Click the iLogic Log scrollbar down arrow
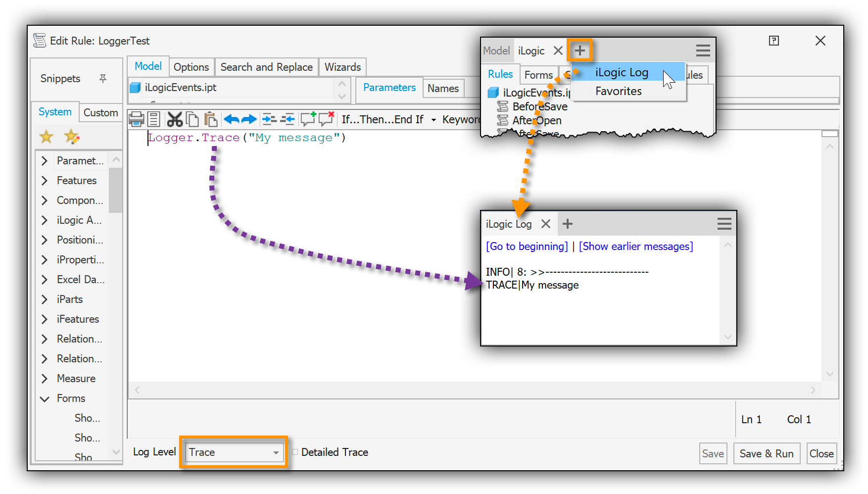The height and width of the screenshot is (494, 868). coord(727,337)
